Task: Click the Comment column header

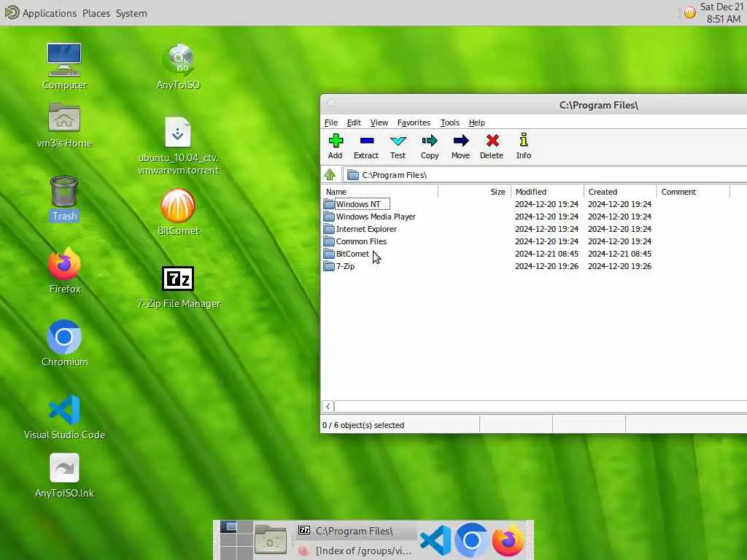Action: coord(693,192)
